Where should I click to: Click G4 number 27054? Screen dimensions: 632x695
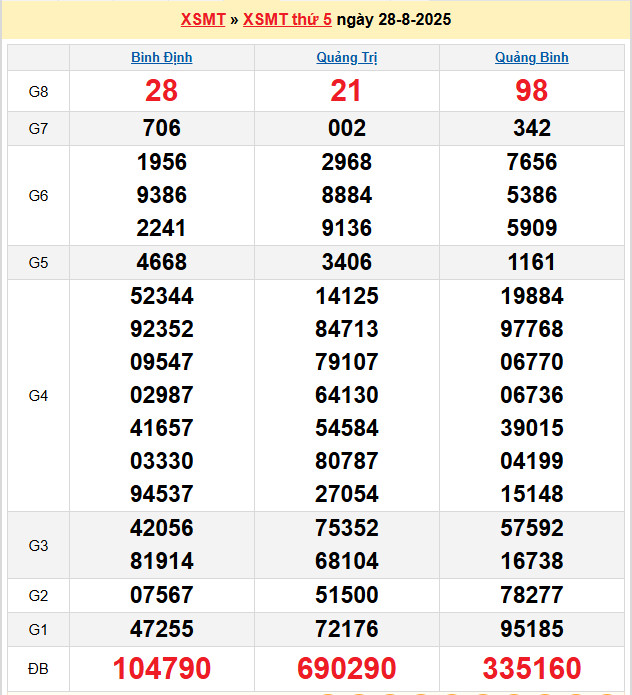coord(347,494)
